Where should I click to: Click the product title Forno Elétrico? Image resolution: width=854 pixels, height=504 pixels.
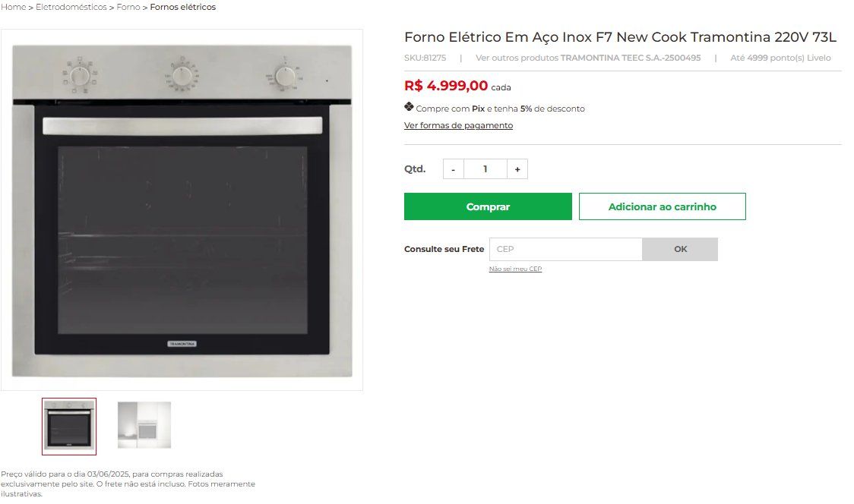(620, 37)
